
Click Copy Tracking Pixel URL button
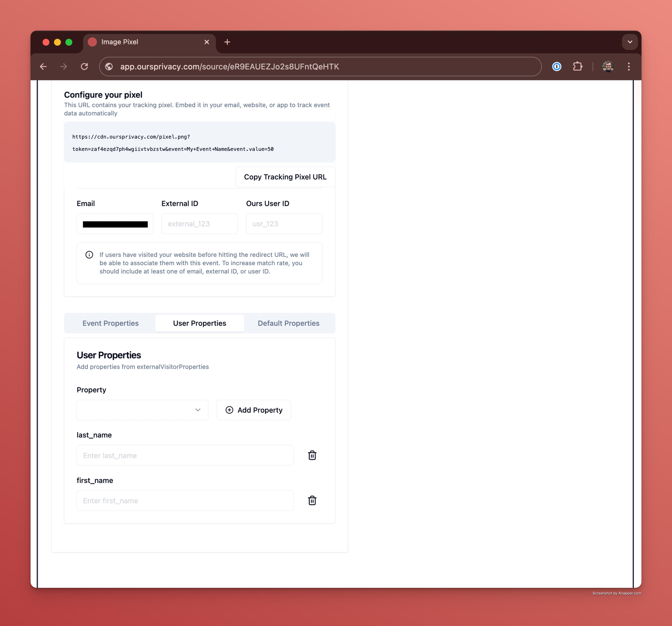(x=285, y=177)
